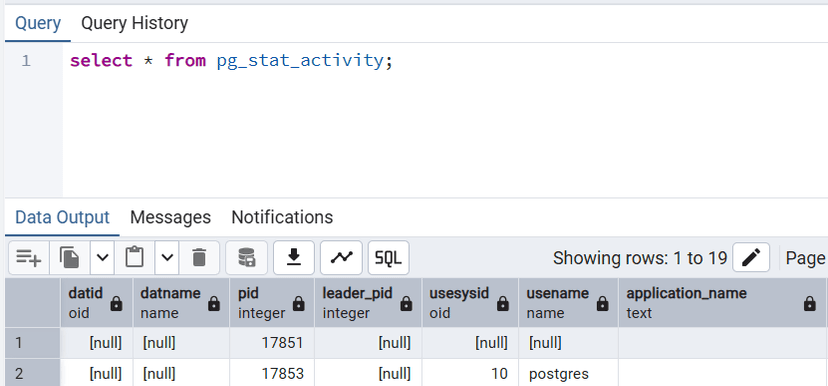Screen dimensions: 828x386
Task: Click the lock icon in application_name column
Action: tap(810, 304)
